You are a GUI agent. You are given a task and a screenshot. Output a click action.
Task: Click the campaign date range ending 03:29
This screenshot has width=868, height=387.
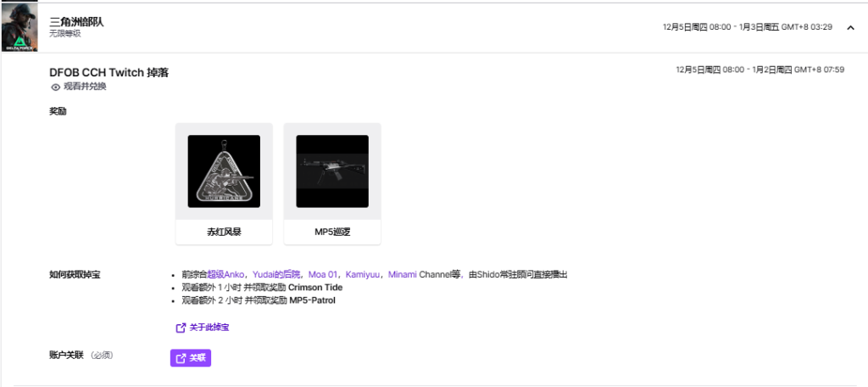(x=748, y=26)
